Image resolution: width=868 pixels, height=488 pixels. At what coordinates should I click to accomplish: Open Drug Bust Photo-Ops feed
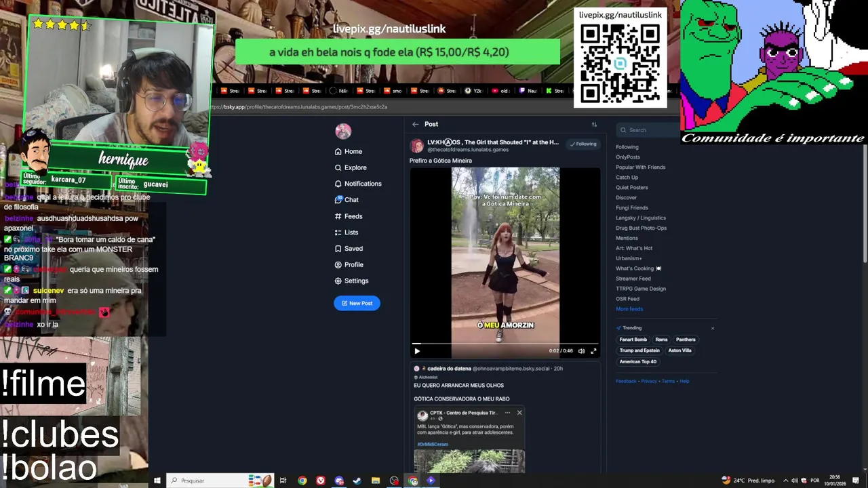[x=642, y=228]
